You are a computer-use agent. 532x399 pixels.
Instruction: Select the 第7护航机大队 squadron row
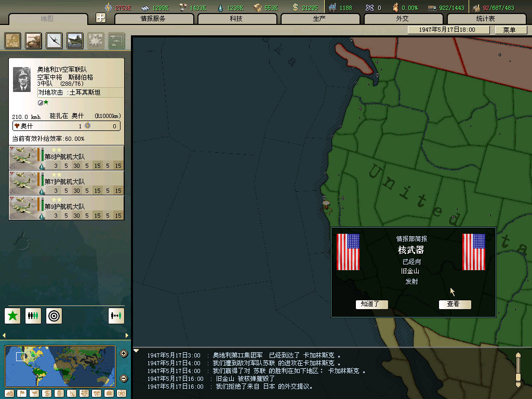[x=66, y=183]
